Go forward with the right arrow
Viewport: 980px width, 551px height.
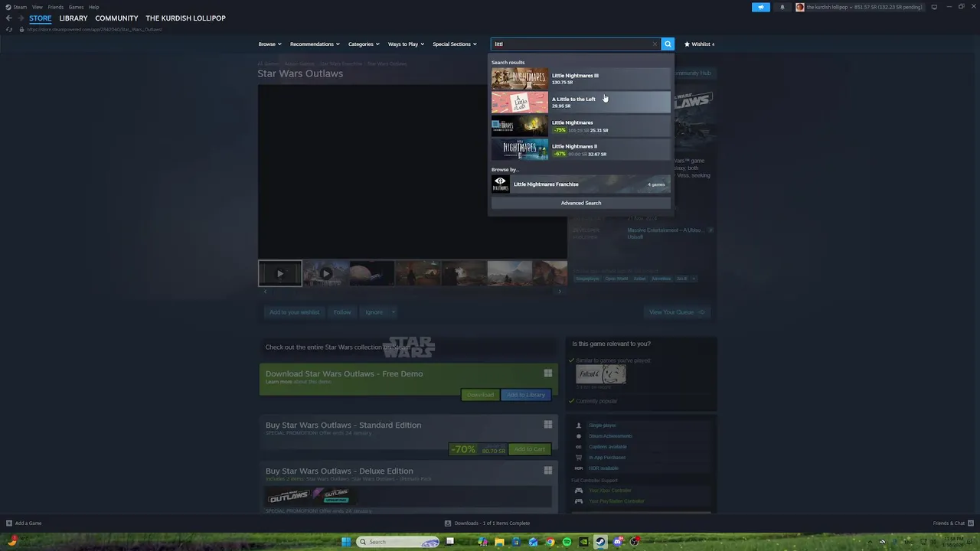click(21, 18)
